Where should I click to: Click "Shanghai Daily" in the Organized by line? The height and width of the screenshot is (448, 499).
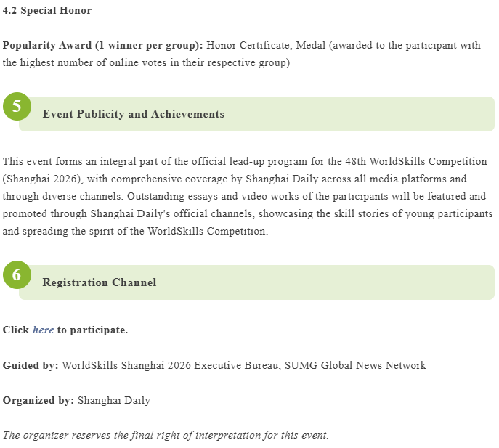point(114,400)
